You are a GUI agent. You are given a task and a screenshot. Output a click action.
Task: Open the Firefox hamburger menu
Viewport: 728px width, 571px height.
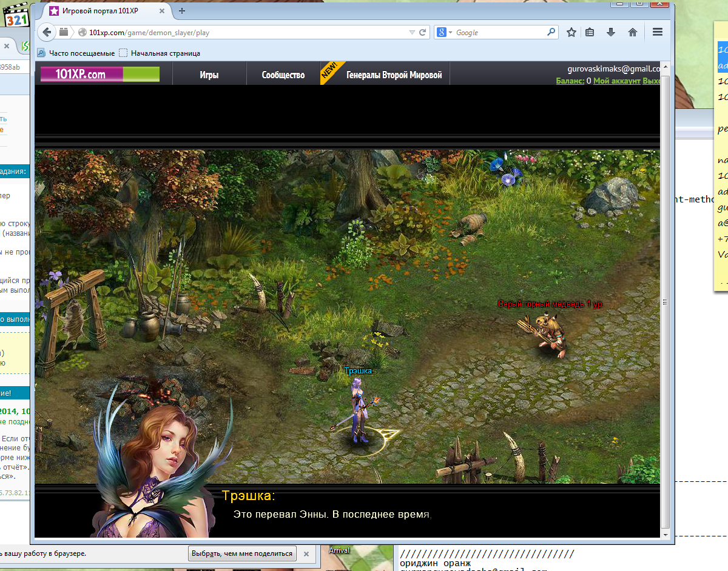[658, 33]
